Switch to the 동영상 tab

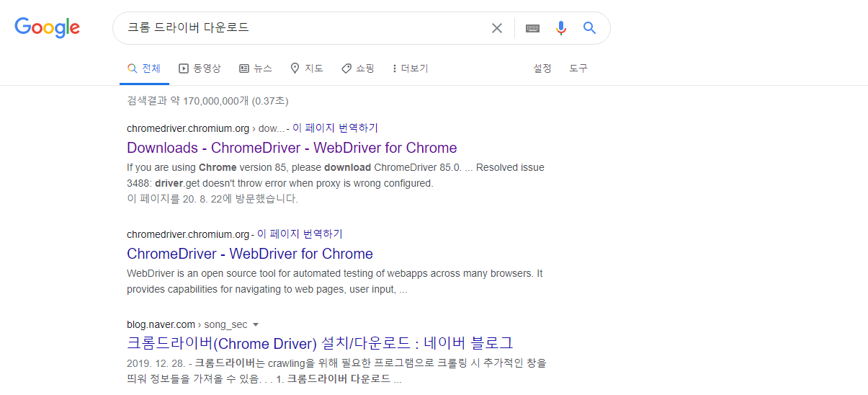tap(200, 68)
